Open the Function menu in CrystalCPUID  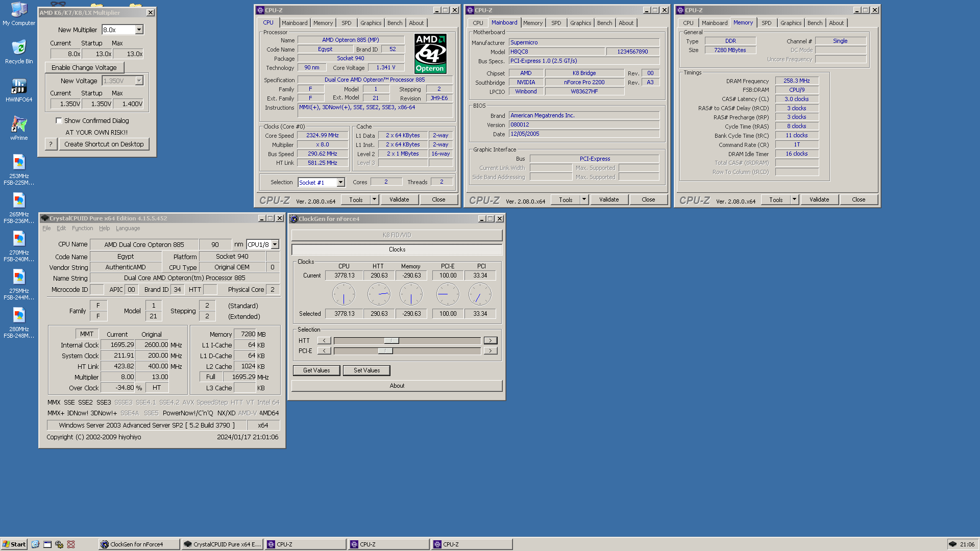click(x=82, y=229)
